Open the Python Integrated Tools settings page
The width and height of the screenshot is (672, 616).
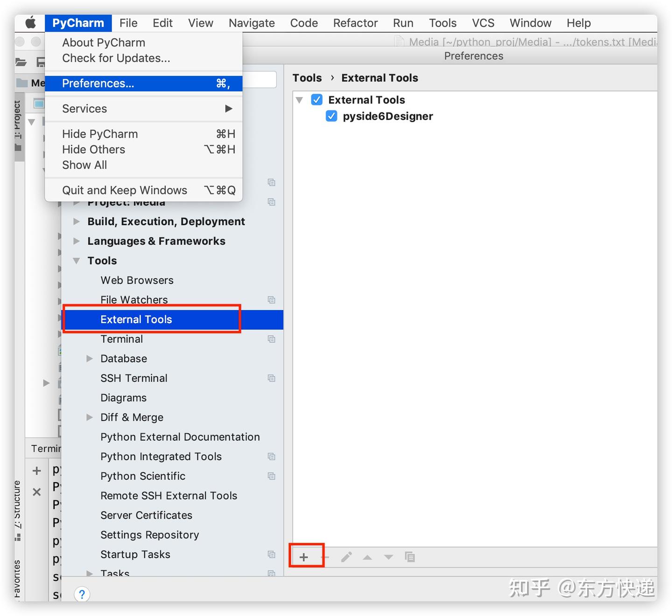161,457
